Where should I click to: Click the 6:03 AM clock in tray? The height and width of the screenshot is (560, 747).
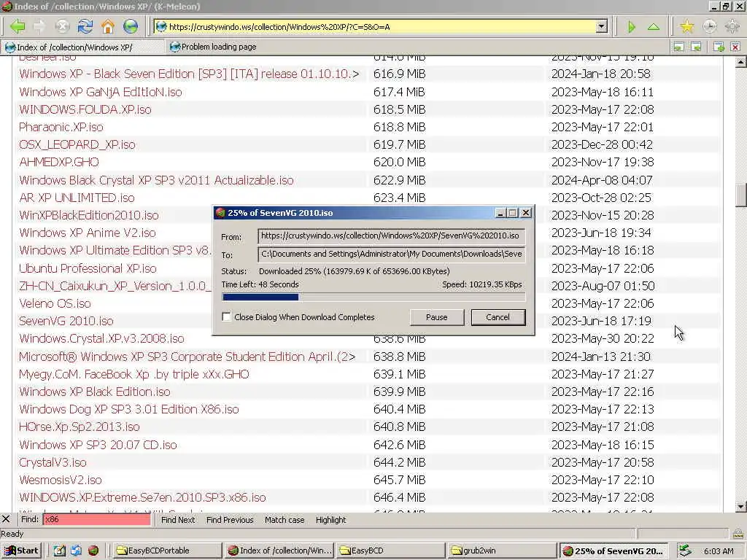click(x=719, y=551)
